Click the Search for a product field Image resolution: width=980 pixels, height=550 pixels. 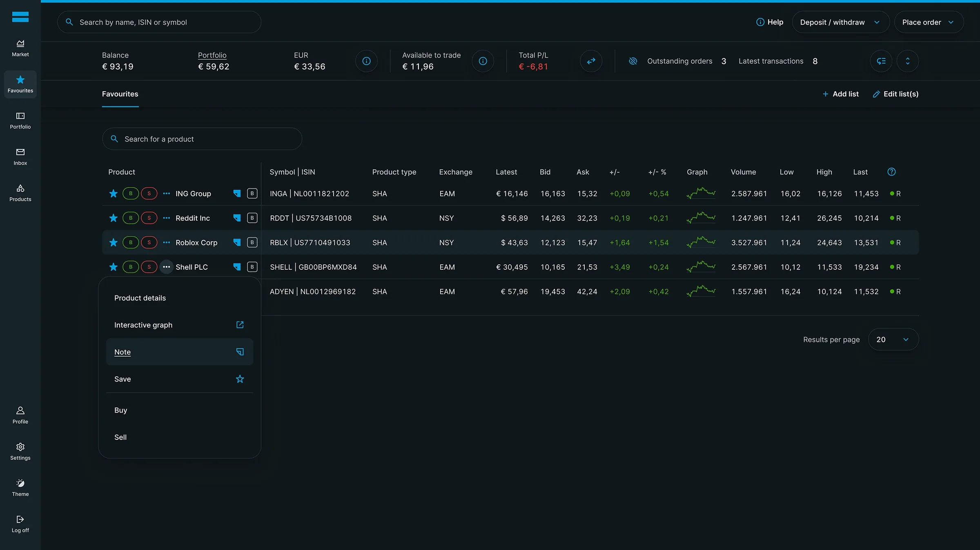(202, 139)
